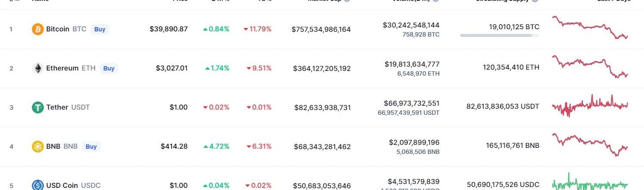Click the Buy button next to Ethereum

point(109,68)
